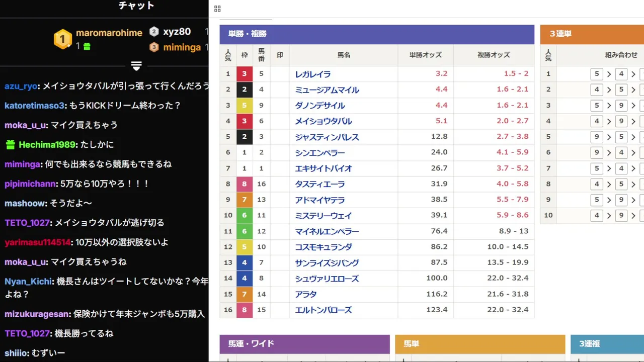Click the bronze rank 3 badge beside miminga
Image resolution: width=644 pixels, height=362 pixels.
click(x=154, y=47)
